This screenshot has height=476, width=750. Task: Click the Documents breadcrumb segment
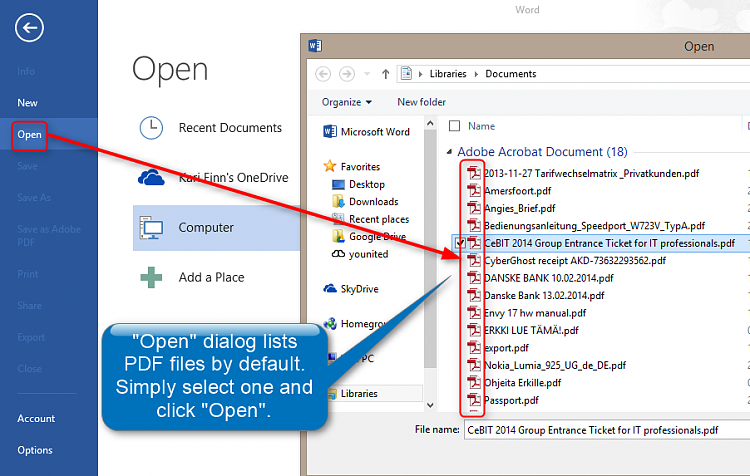tap(510, 74)
